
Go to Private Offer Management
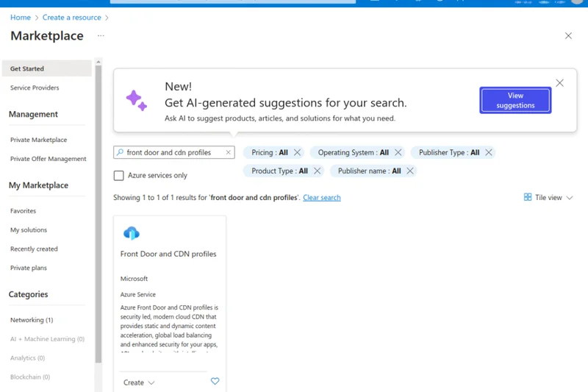point(48,159)
